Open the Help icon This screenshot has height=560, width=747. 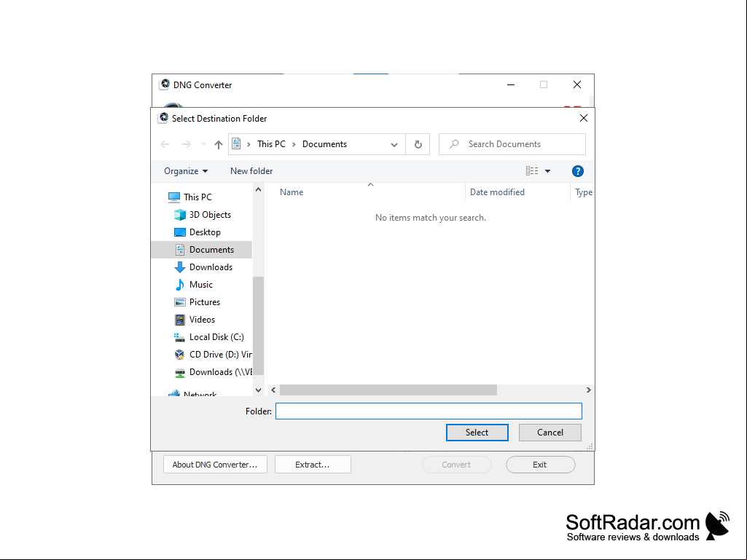[577, 171]
